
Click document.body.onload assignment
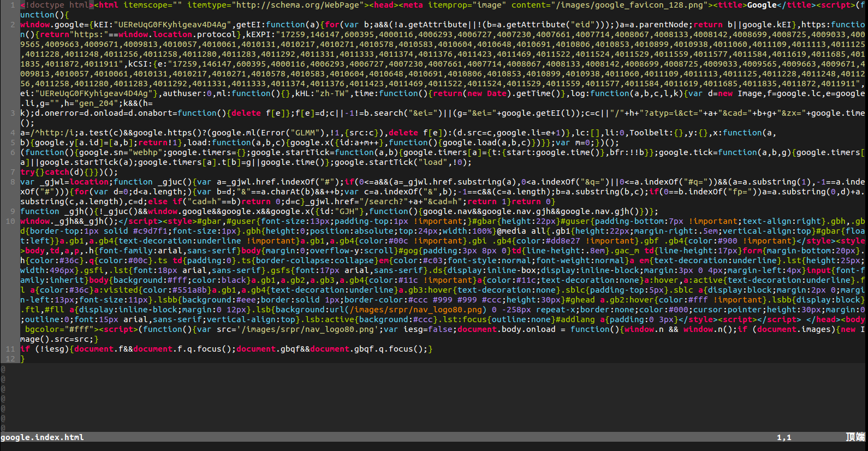pos(507,329)
